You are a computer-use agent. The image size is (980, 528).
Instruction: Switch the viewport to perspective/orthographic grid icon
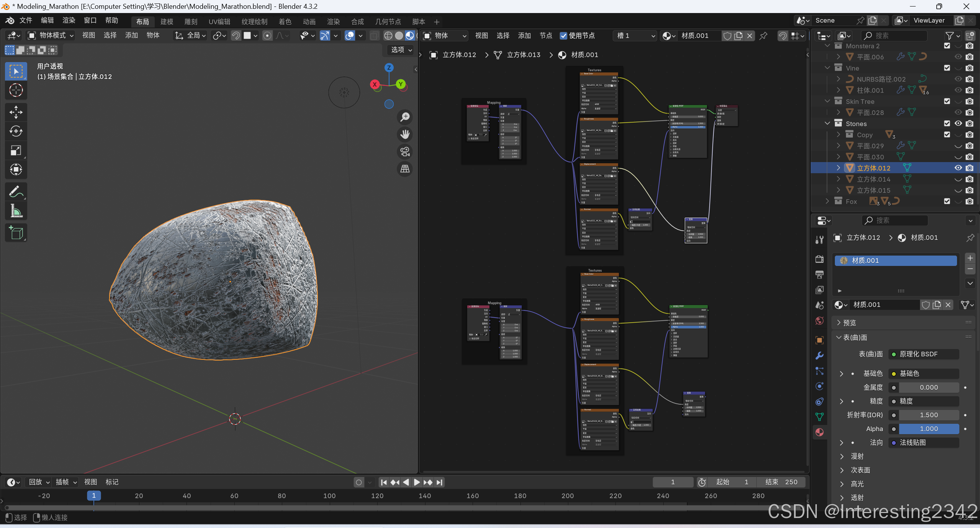click(x=405, y=169)
